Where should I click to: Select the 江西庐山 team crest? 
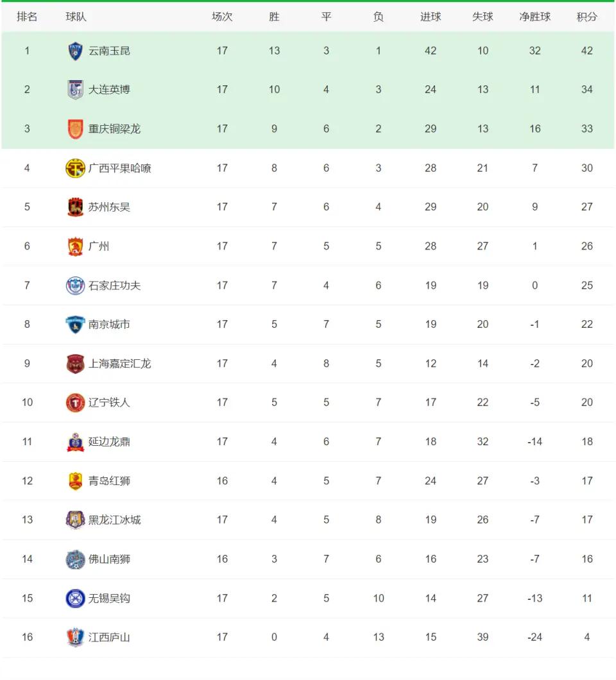tap(76, 637)
